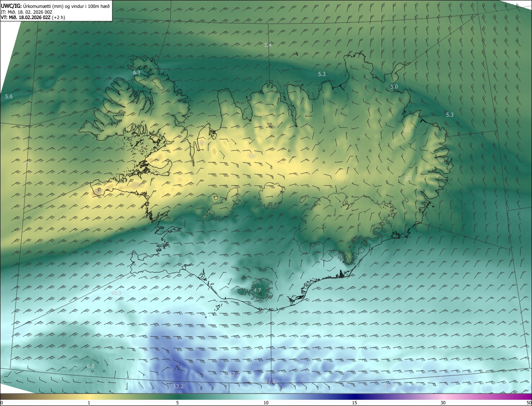This screenshot has width=532, height=406.
Task: Click the 12.8 value label
Action: (x=271, y=382)
